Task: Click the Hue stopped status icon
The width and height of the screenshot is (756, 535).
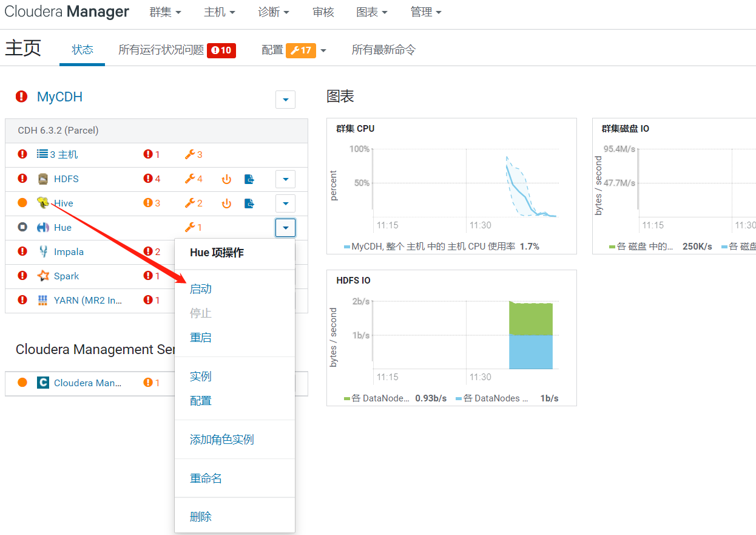Action: point(22,227)
